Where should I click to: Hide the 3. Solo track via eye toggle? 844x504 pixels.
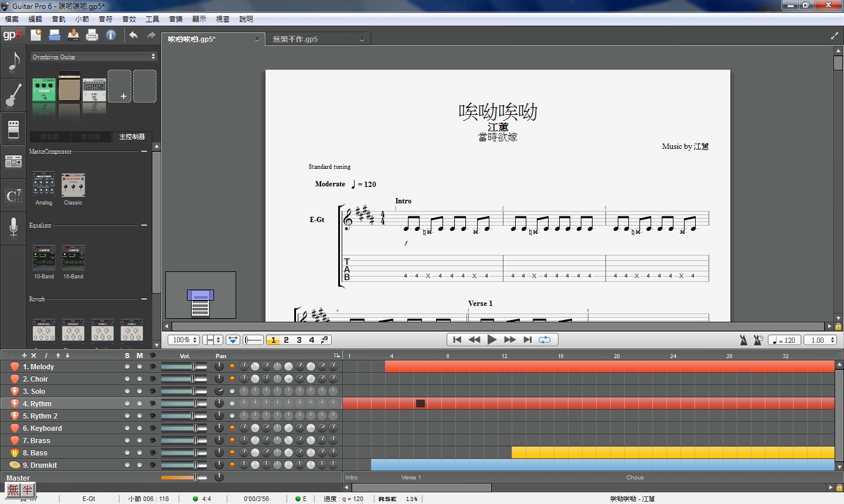coord(153,391)
